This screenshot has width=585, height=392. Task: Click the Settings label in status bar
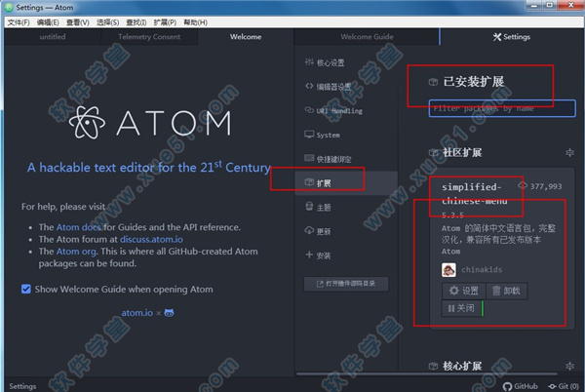[x=22, y=386]
